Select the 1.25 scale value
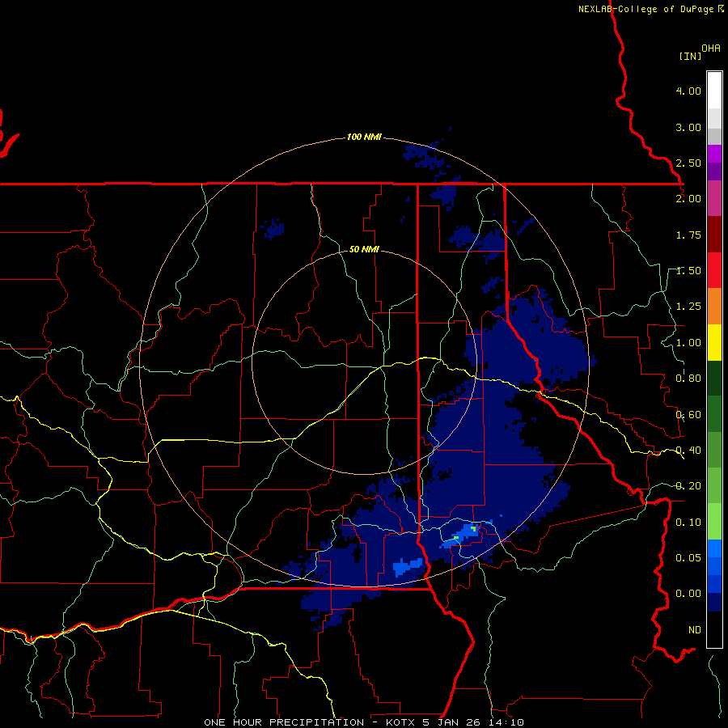 (688, 307)
